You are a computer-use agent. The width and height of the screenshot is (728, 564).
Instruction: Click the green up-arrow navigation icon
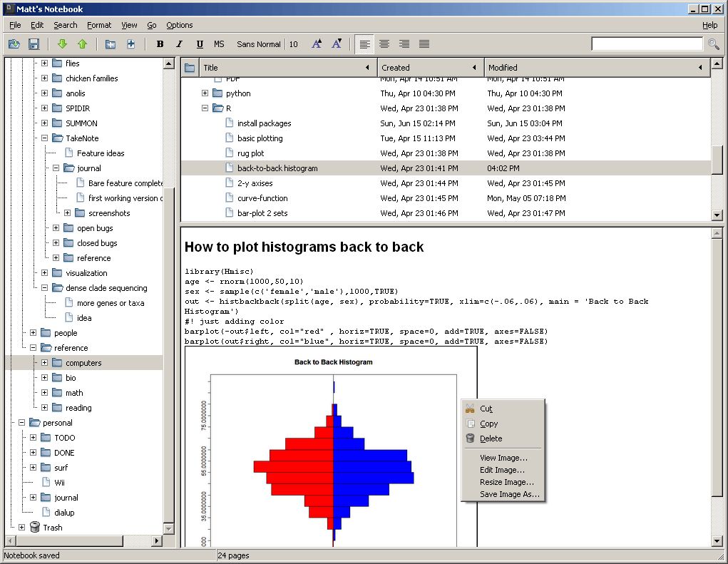[81, 43]
